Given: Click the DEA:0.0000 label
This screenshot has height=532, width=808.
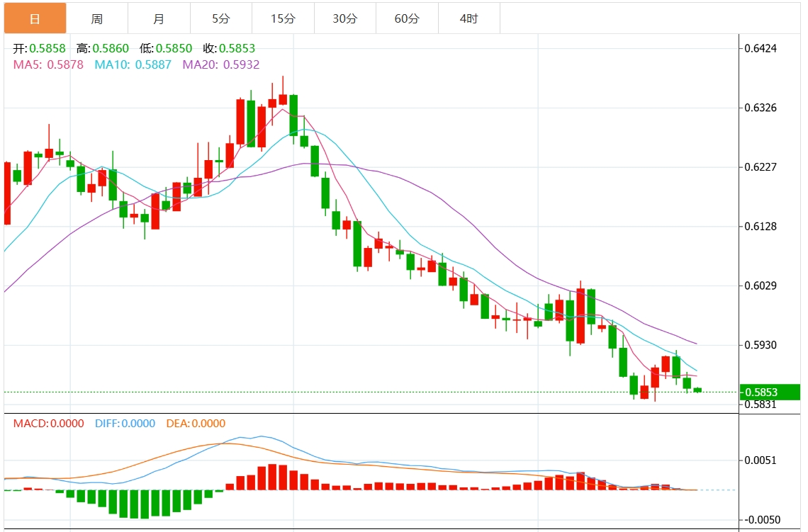Looking at the screenshot, I should (x=196, y=424).
